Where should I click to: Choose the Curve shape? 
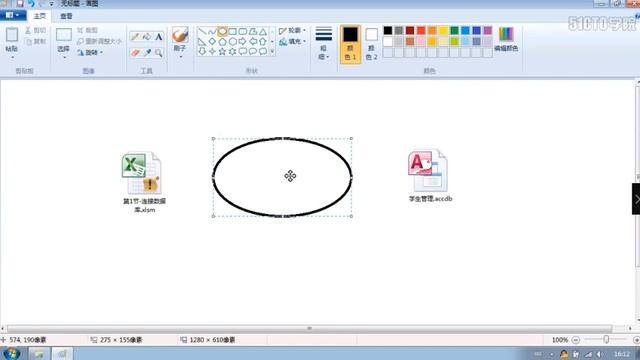(x=212, y=31)
